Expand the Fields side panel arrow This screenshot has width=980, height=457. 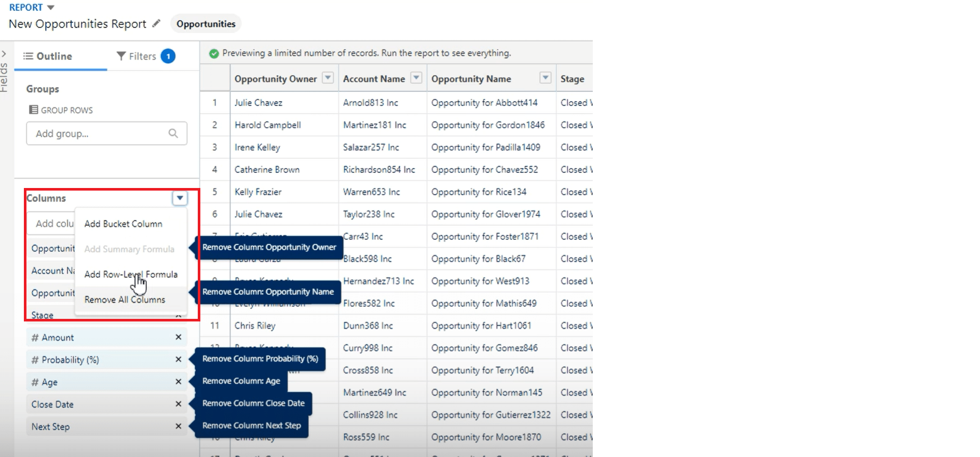tap(4, 54)
